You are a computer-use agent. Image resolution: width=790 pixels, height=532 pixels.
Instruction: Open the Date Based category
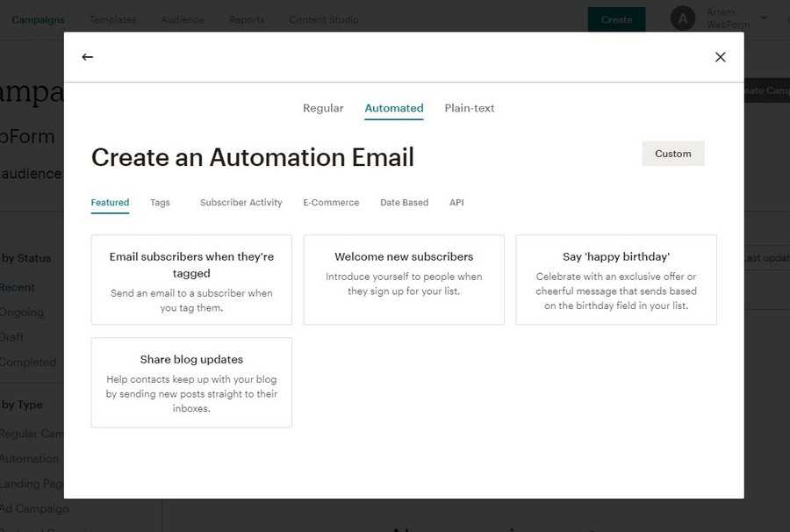404,203
